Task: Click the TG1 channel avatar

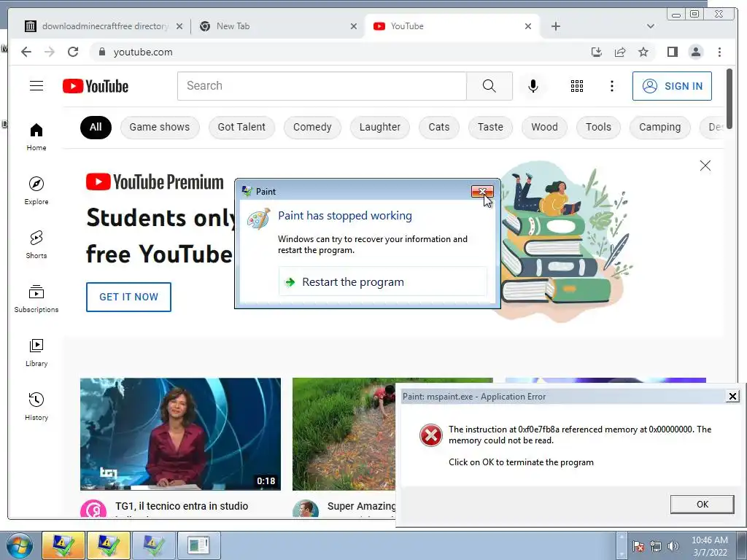Action: click(x=93, y=509)
